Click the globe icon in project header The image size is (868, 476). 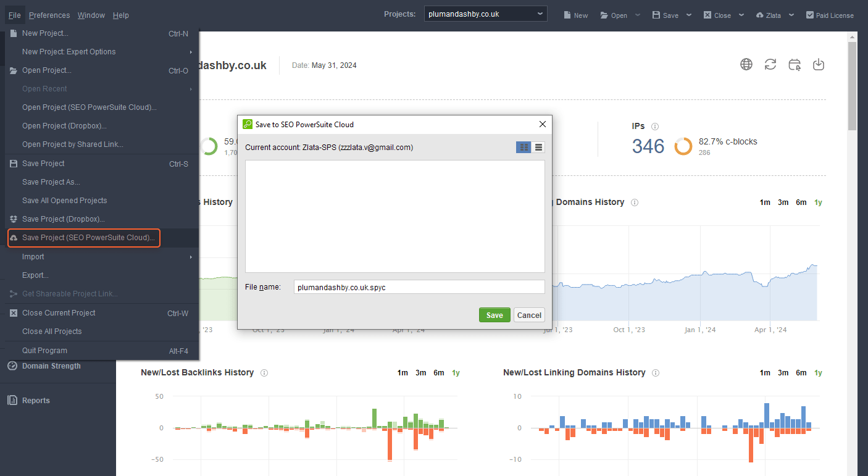tap(746, 64)
